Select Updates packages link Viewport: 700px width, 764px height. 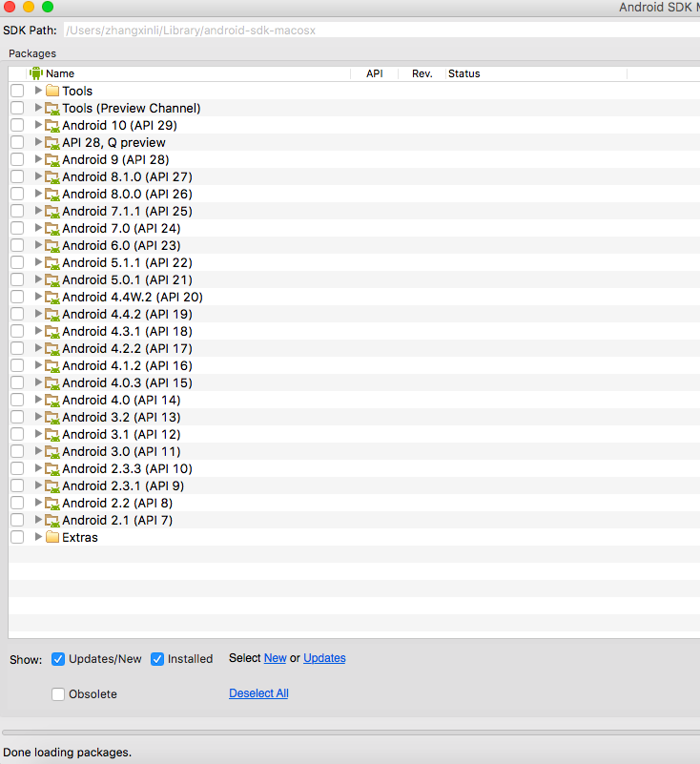[x=324, y=658]
